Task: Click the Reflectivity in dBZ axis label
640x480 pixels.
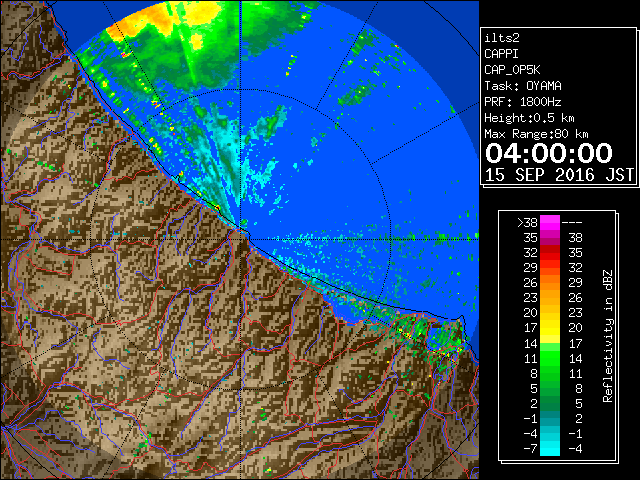Action: click(x=607, y=336)
